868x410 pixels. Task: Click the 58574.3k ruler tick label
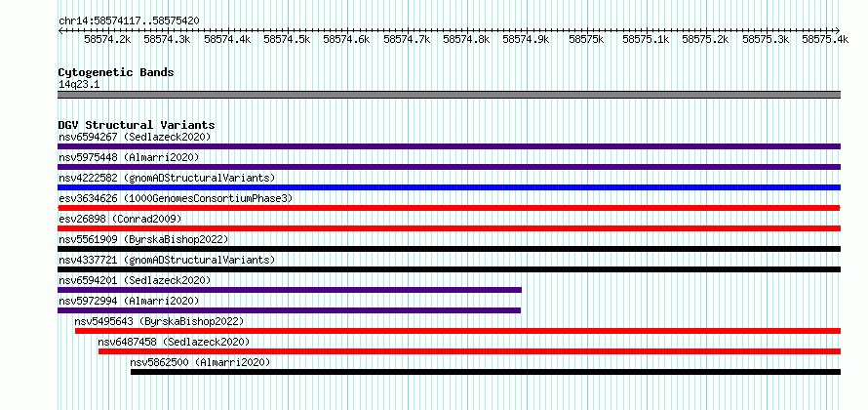click(x=167, y=39)
